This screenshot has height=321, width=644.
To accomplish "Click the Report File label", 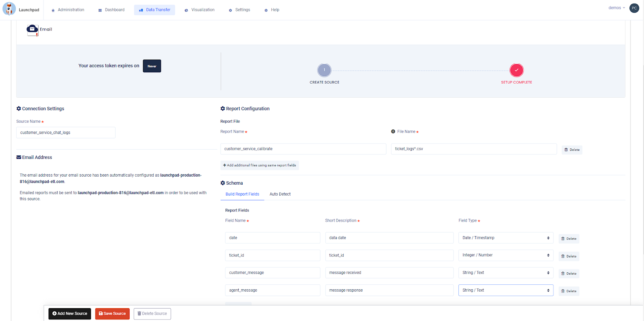I will pyautogui.click(x=230, y=121).
